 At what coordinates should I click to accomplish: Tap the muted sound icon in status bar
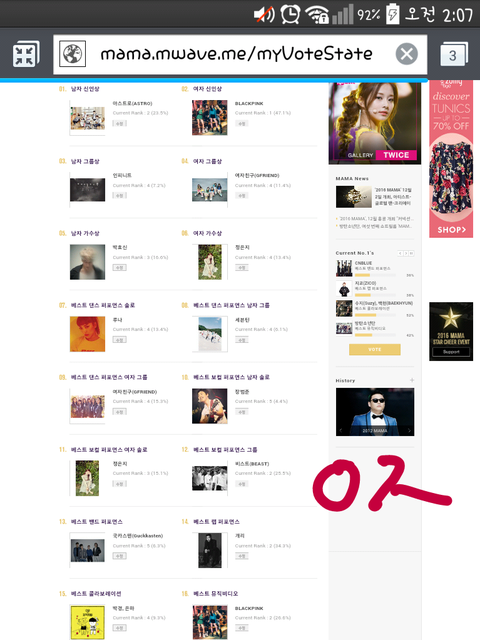click(x=264, y=15)
